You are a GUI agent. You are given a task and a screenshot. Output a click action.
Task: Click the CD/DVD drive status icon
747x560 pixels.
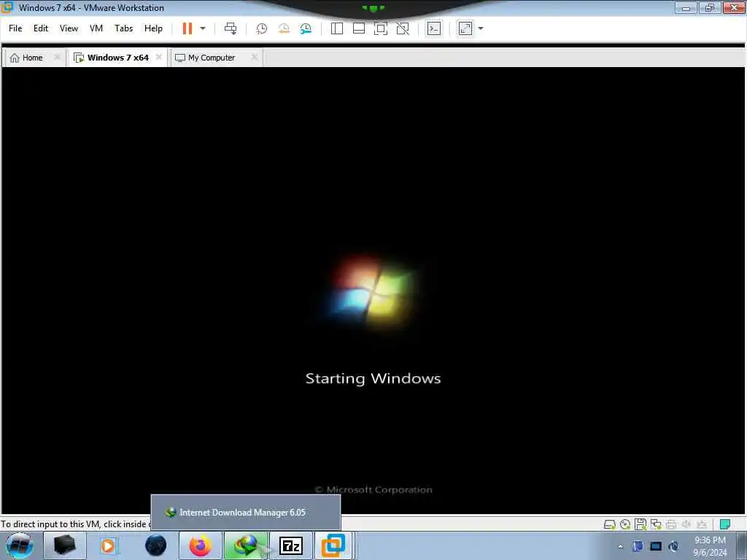coord(625,525)
